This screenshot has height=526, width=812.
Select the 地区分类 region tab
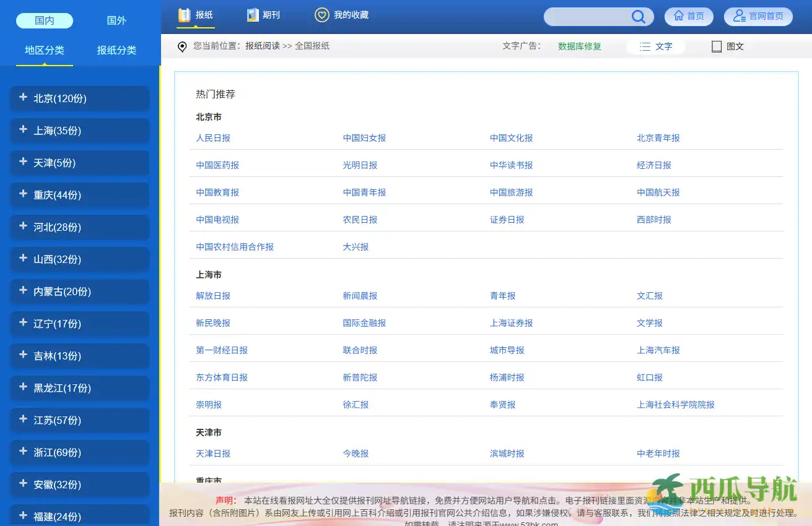tap(44, 50)
